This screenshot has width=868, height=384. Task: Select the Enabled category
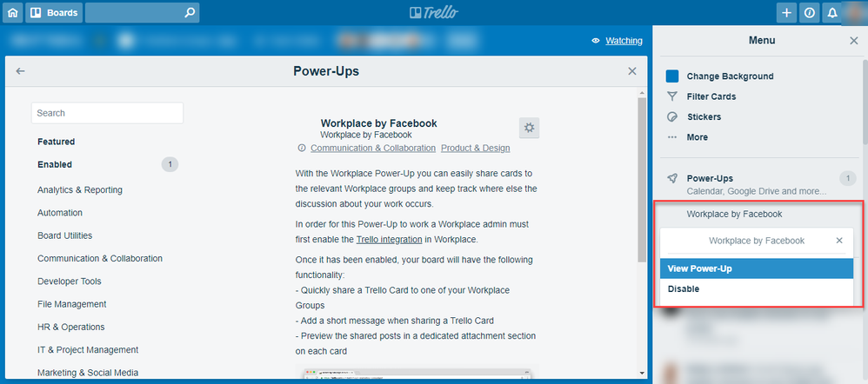click(x=55, y=164)
